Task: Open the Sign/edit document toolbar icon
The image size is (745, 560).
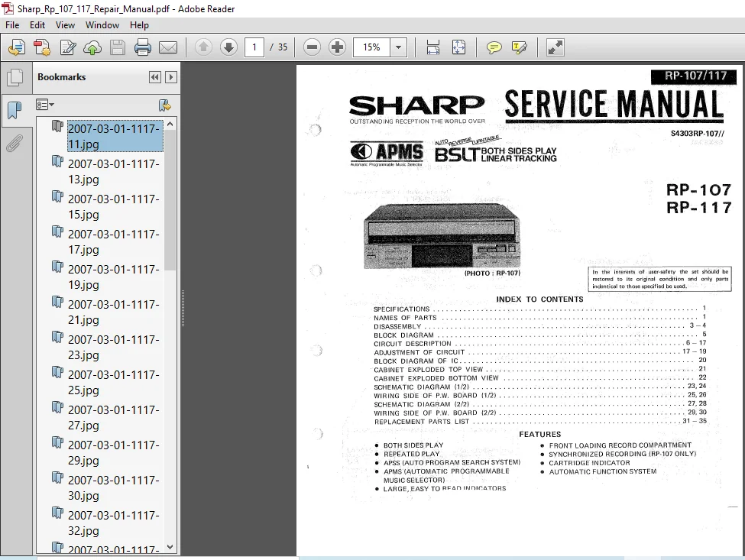Action: tap(67, 47)
